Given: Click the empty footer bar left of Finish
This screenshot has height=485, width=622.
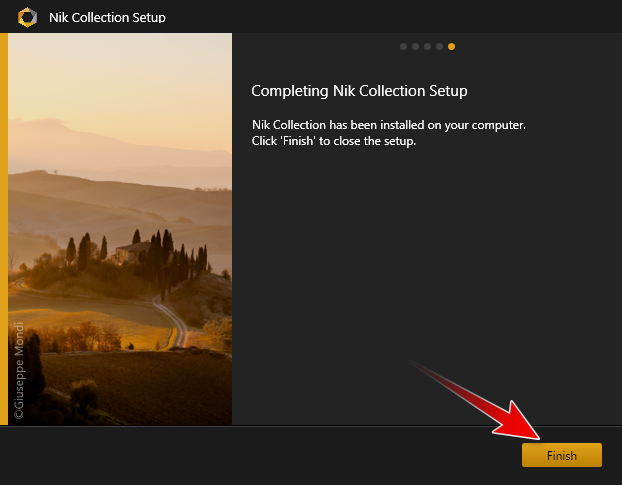Looking at the screenshot, I should 250,456.
